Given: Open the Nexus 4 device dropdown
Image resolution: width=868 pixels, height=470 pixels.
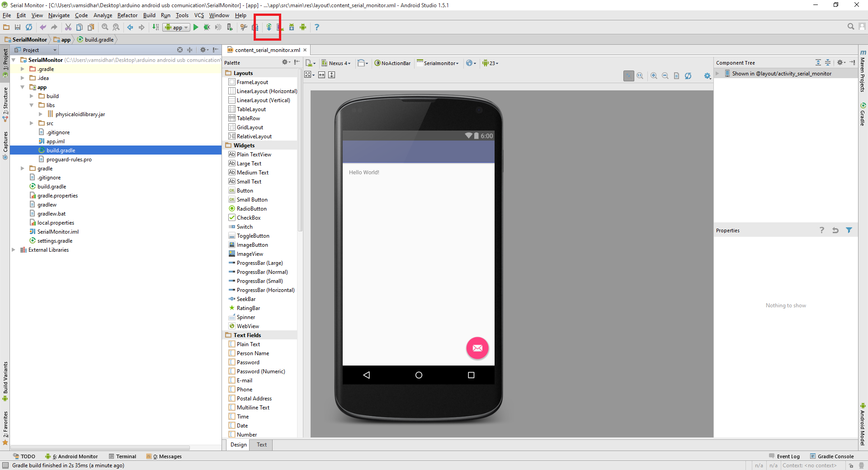Looking at the screenshot, I should pos(336,63).
